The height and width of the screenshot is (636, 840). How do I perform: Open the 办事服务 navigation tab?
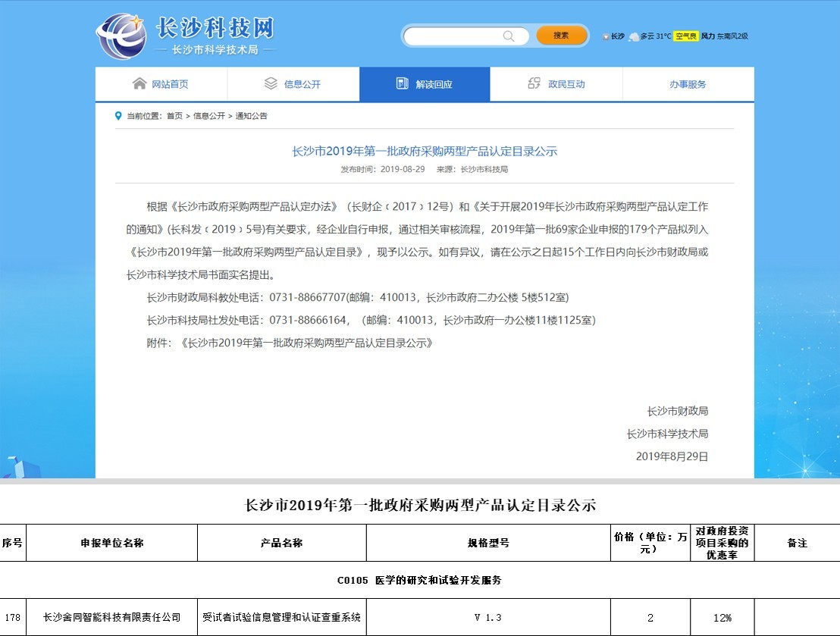(x=688, y=84)
